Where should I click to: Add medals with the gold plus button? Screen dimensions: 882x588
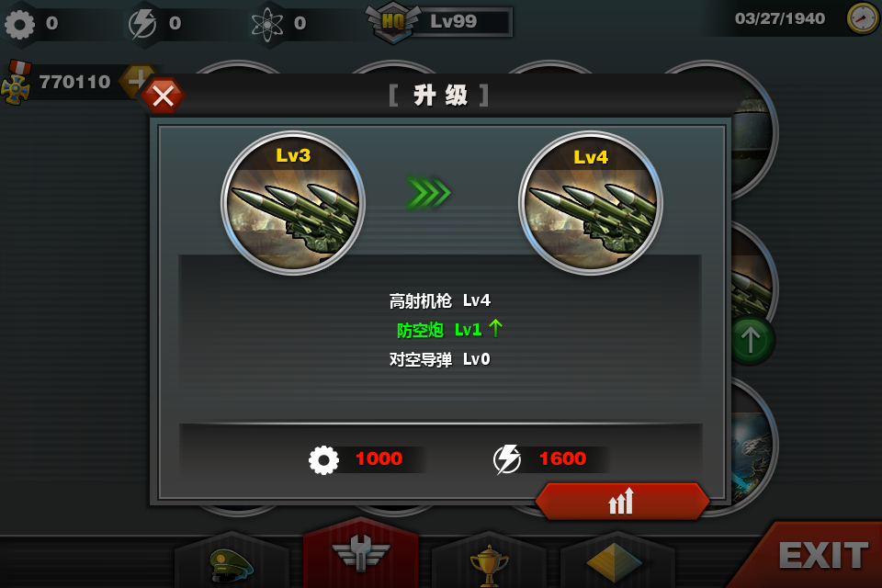pyautogui.click(x=137, y=81)
